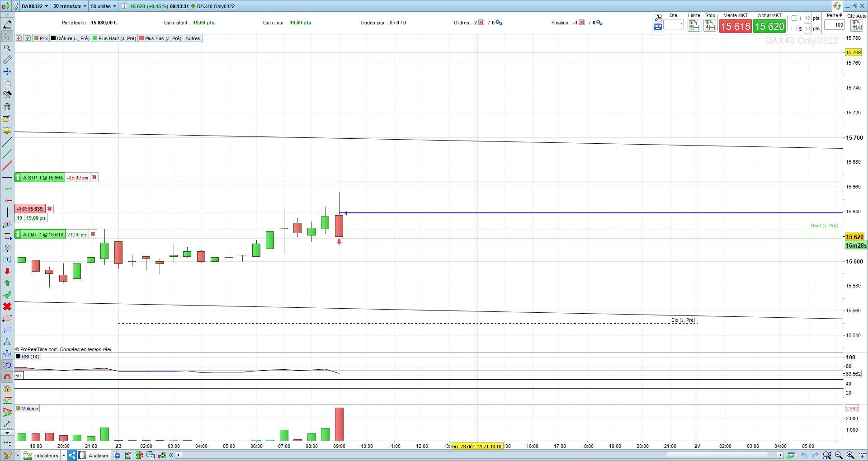Viewport: 868px width, 461px height.
Task: Enable the S stop checkbox
Action: click(794, 28)
